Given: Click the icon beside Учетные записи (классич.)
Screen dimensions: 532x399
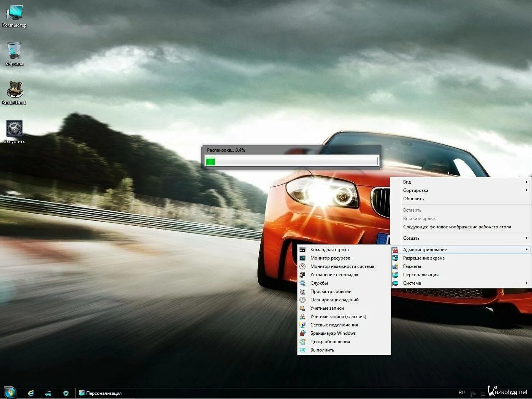Looking at the screenshot, I should pyautogui.click(x=302, y=317).
